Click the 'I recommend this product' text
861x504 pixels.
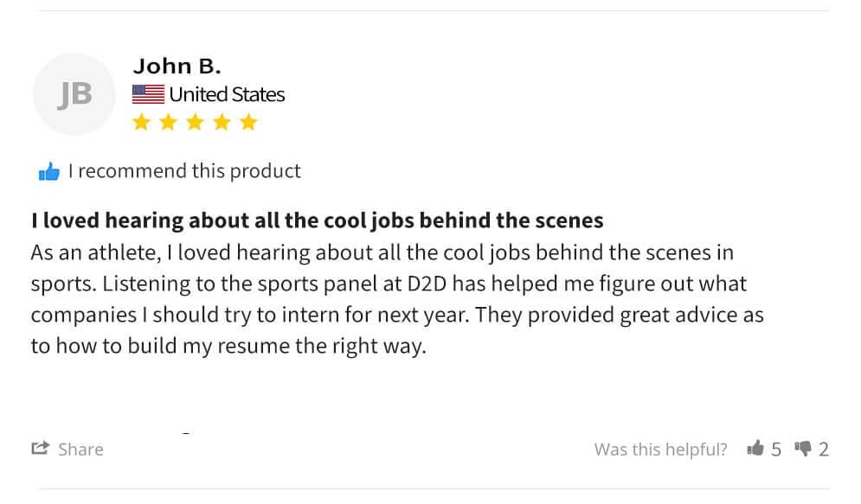click(x=184, y=171)
